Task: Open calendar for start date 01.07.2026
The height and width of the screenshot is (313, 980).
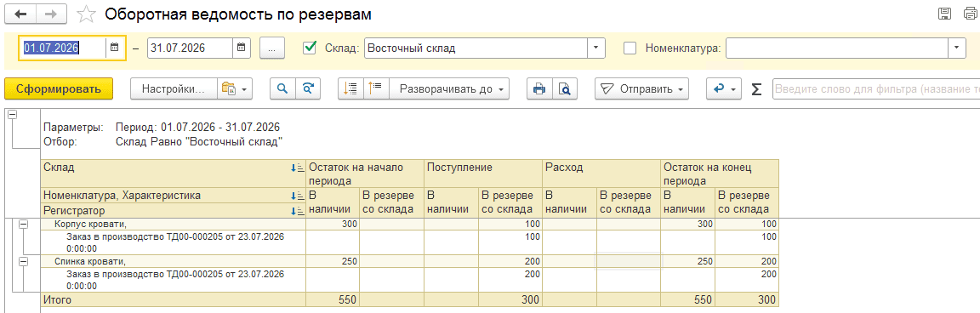Action: [x=114, y=48]
